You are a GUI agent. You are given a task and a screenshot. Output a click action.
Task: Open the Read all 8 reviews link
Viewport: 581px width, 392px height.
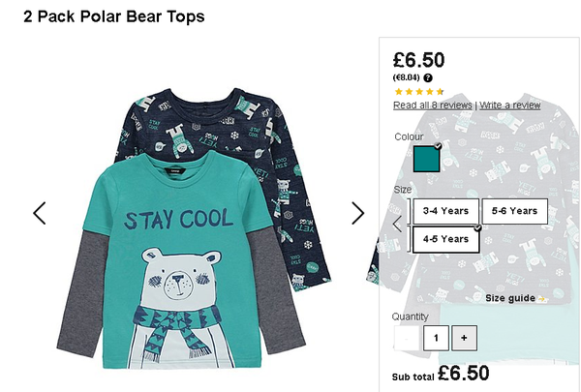coord(433,106)
